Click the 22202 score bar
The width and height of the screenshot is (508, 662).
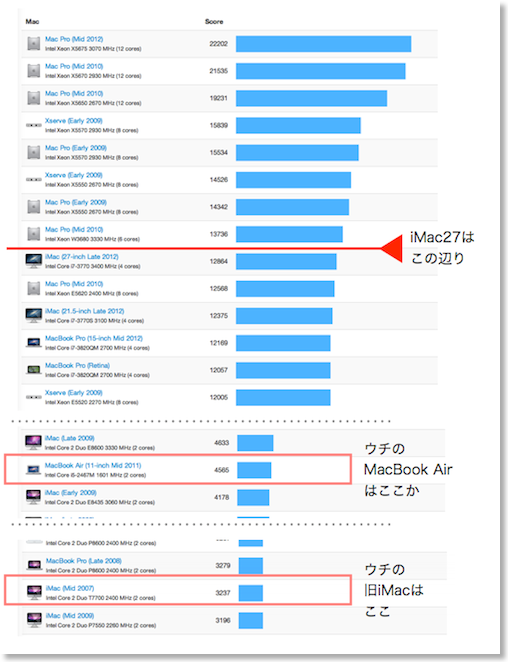pos(323,44)
